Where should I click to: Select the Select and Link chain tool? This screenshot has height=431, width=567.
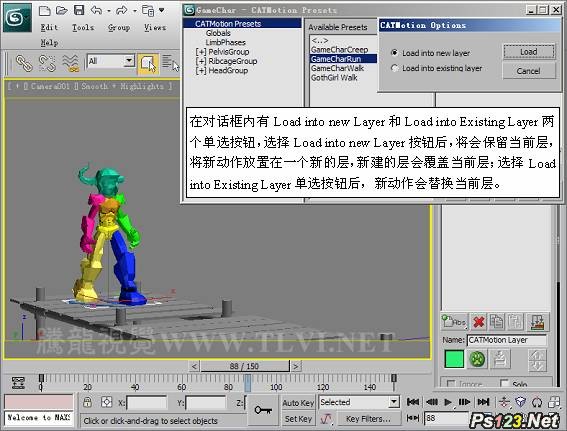[x=24, y=63]
